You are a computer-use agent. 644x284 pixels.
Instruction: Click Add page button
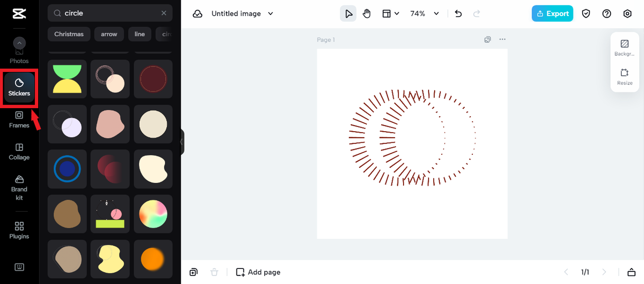coord(258,272)
